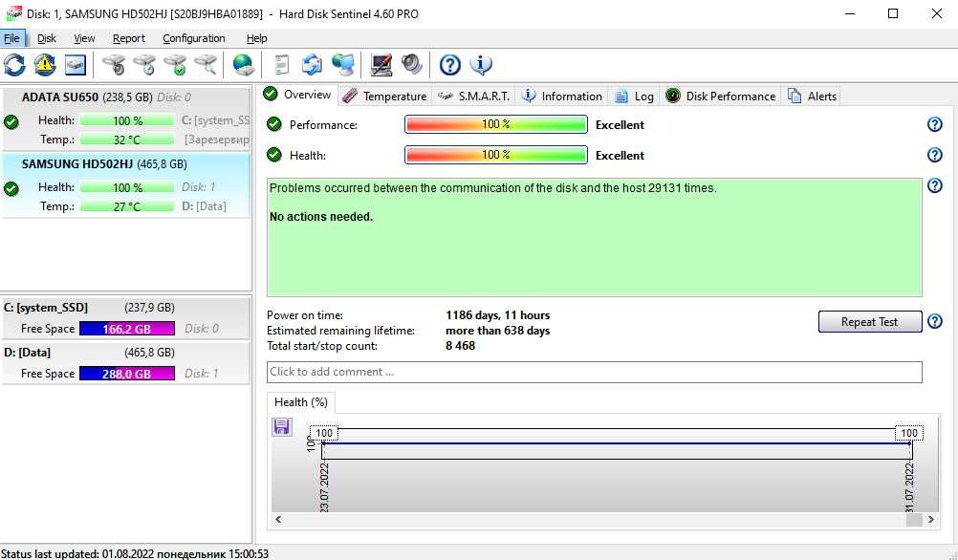The height and width of the screenshot is (560, 958).
Task: Switch to the S.M.A.R.T. tab
Action: pos(473,97)
